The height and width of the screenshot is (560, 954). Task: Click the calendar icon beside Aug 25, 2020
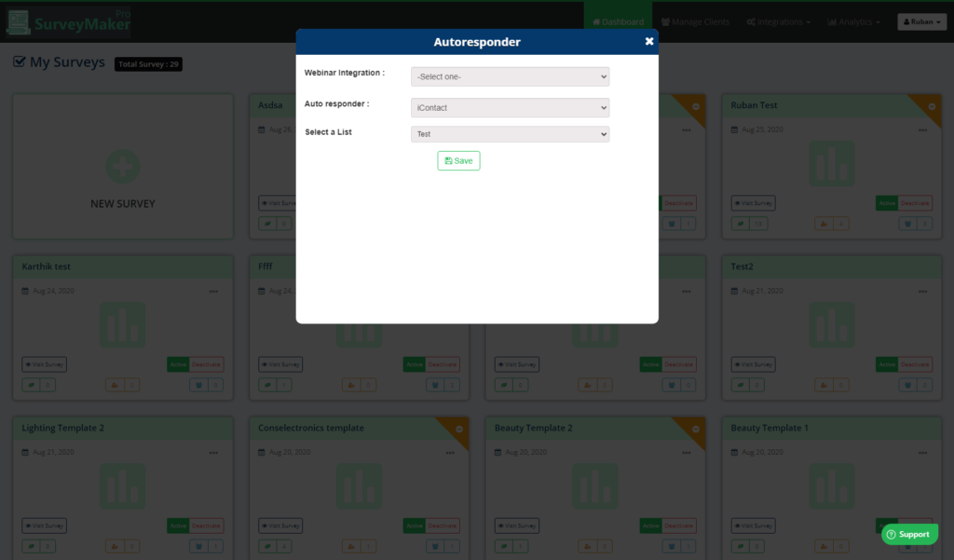[734, 130]
